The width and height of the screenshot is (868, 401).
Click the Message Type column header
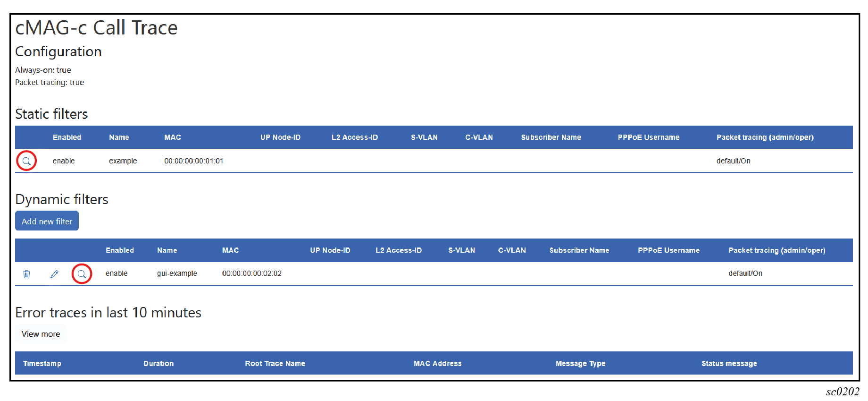(x=580, y=363)
